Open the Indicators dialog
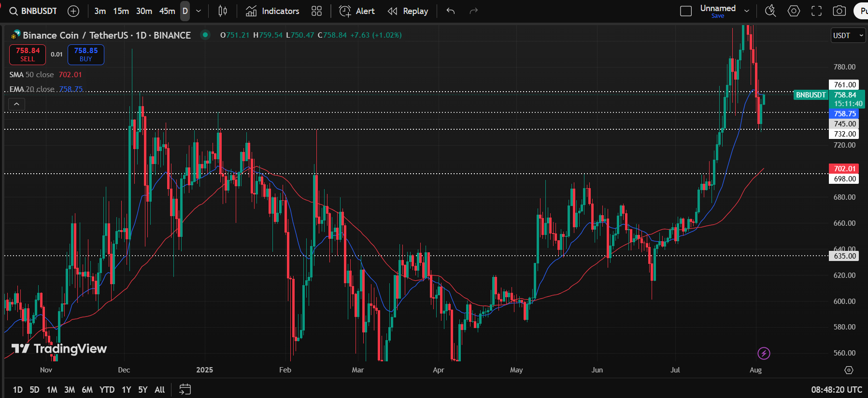The height and width of the screenshot is (398, 868). 272,11
